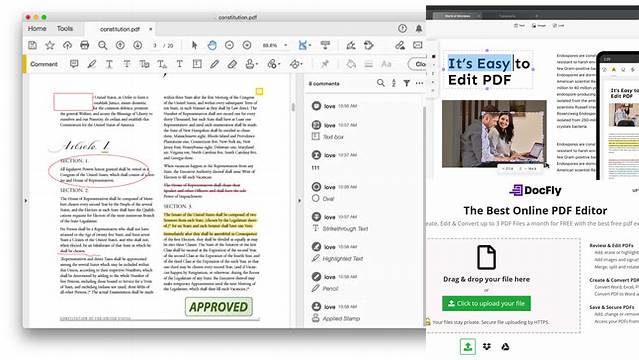Click the green upload your file button

pyautogui.click(x=486, y=303)
